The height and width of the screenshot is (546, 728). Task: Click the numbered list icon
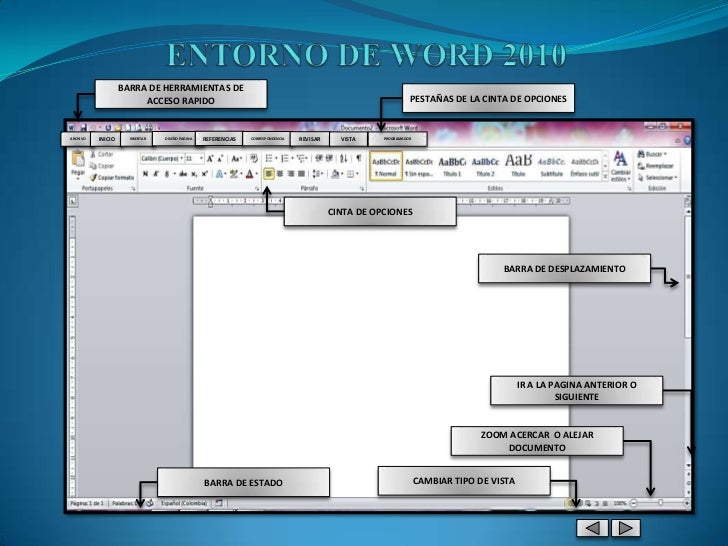click(x=287, y=159)
